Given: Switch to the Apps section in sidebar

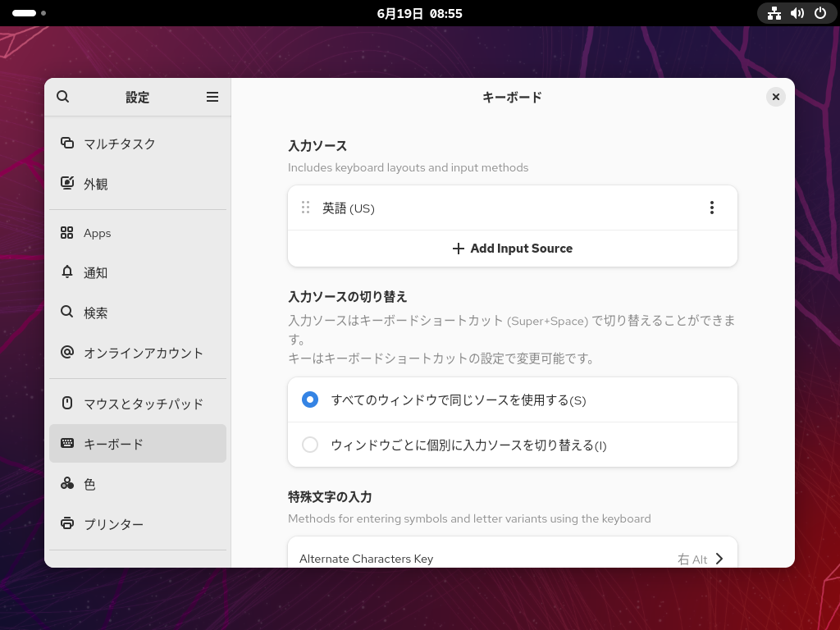Looking at the screenshot, I should click(x=67, y=233).
